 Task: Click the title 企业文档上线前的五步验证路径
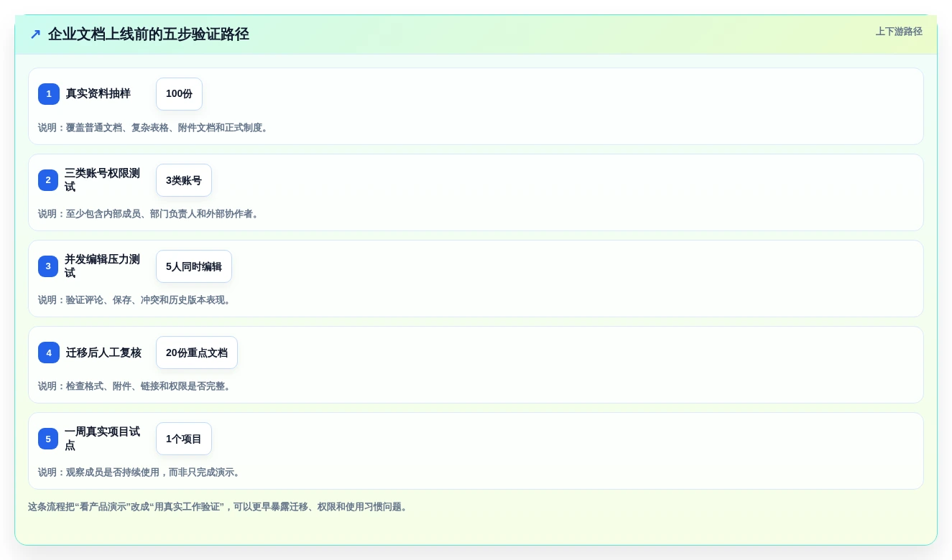tap(149, 34)
